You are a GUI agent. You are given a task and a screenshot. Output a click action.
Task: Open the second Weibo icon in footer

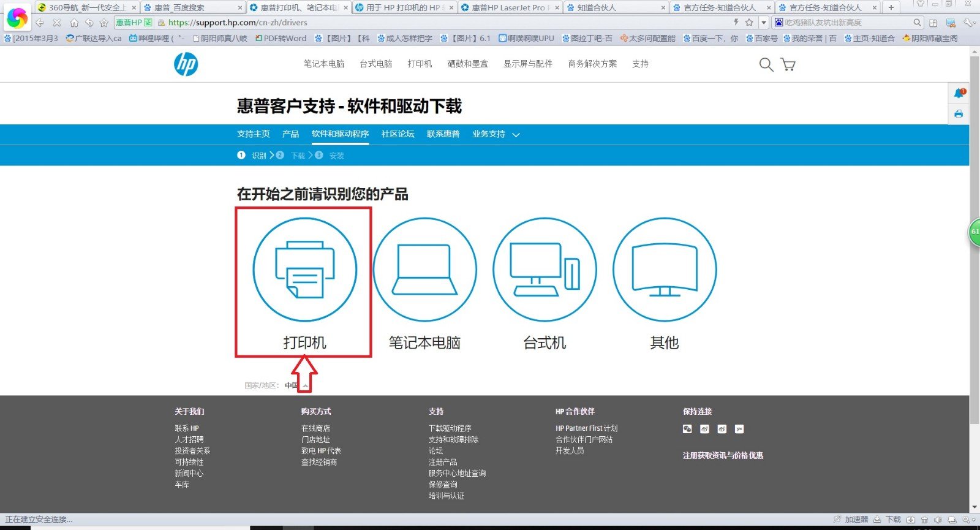tap(722, 429)
